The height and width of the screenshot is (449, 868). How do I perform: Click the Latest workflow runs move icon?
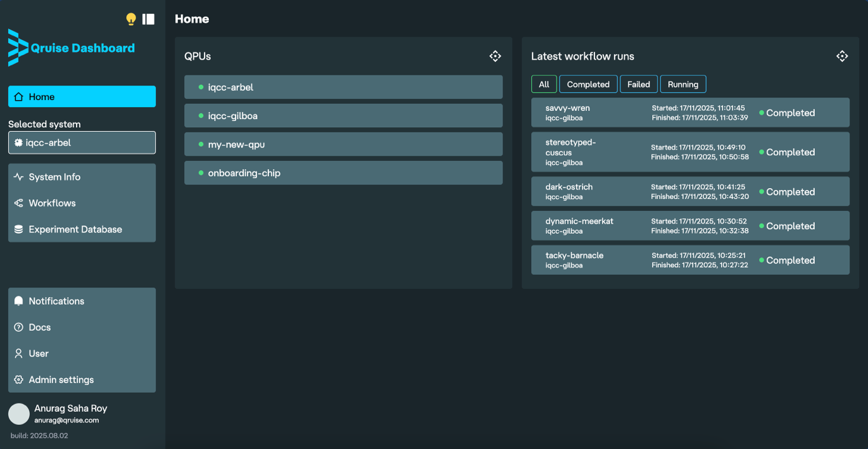pos(841,56)
